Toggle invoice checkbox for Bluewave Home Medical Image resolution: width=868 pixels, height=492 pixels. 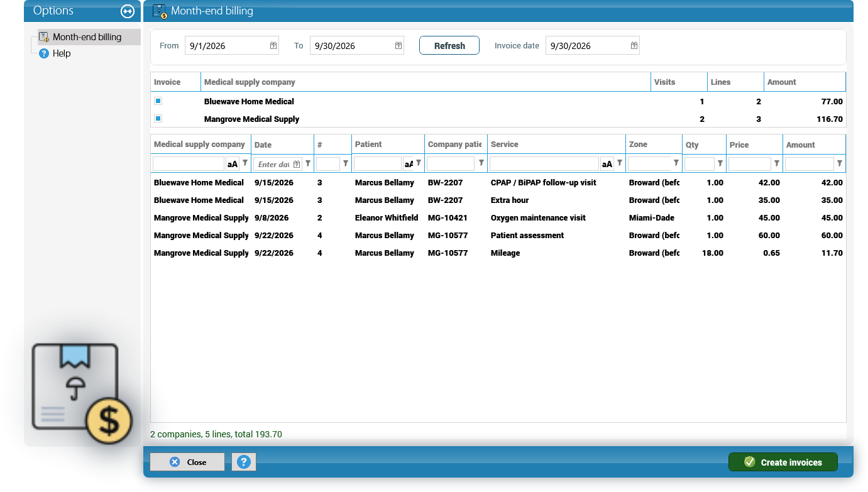pyautogui.click(x=158, y=101)
